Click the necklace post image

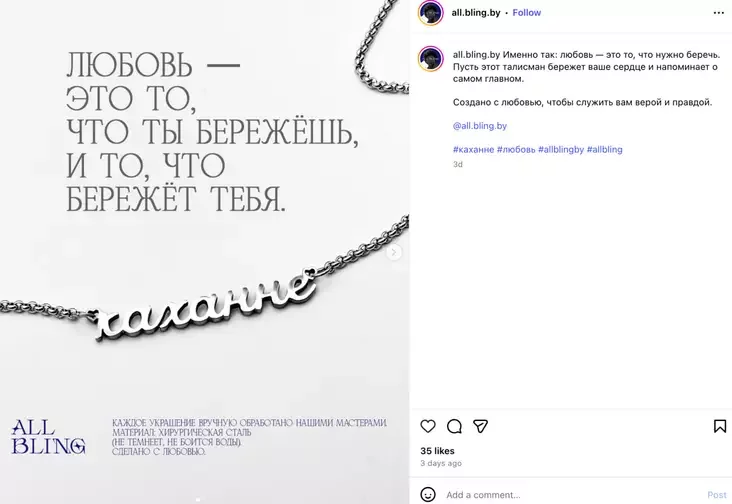click(x=204, y=252)
